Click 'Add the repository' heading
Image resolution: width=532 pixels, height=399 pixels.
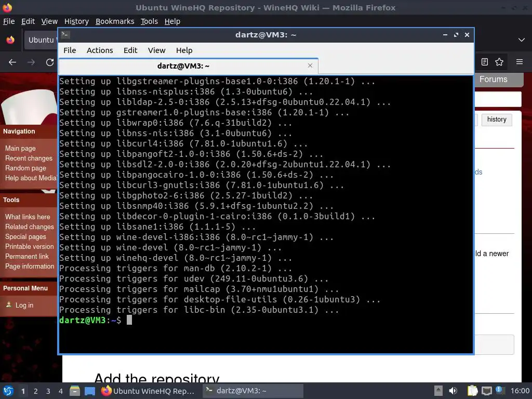157,378
